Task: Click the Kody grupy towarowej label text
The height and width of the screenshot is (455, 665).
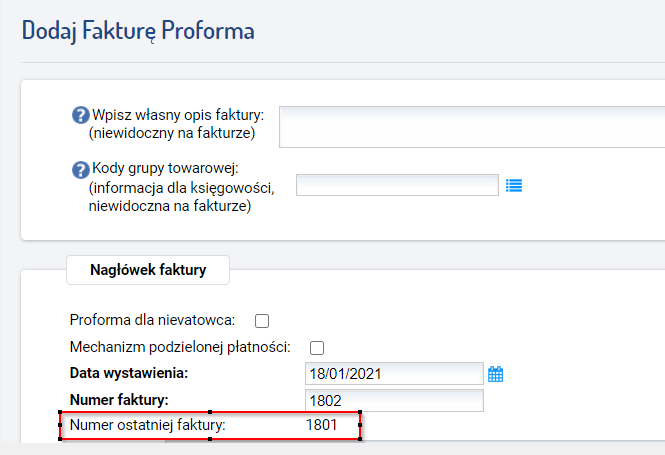Action: pos(165,168)
